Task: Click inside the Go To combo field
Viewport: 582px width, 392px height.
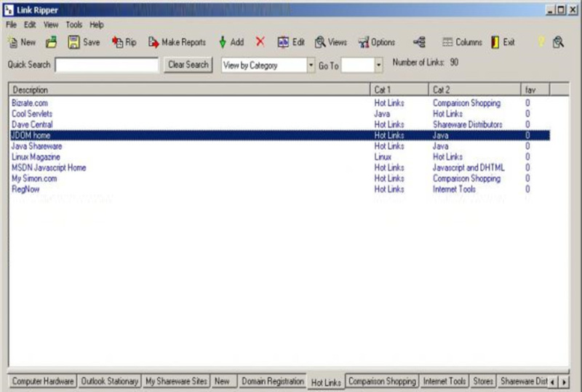Action: click(x=358, y=65)
